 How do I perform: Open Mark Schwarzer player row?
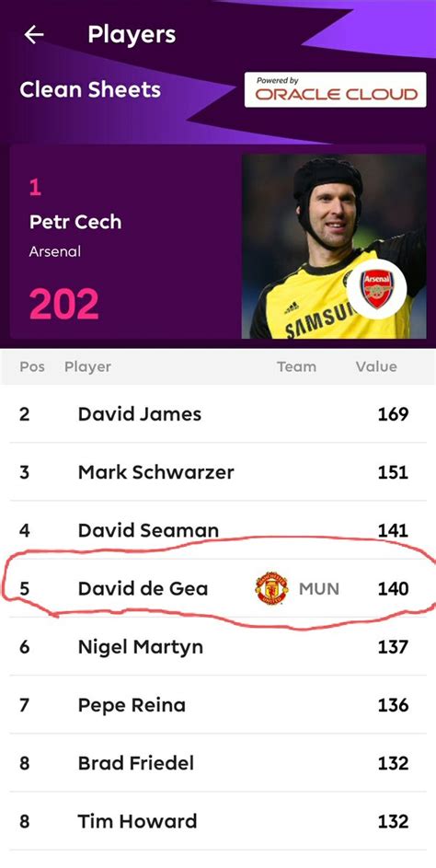[218, 472]
